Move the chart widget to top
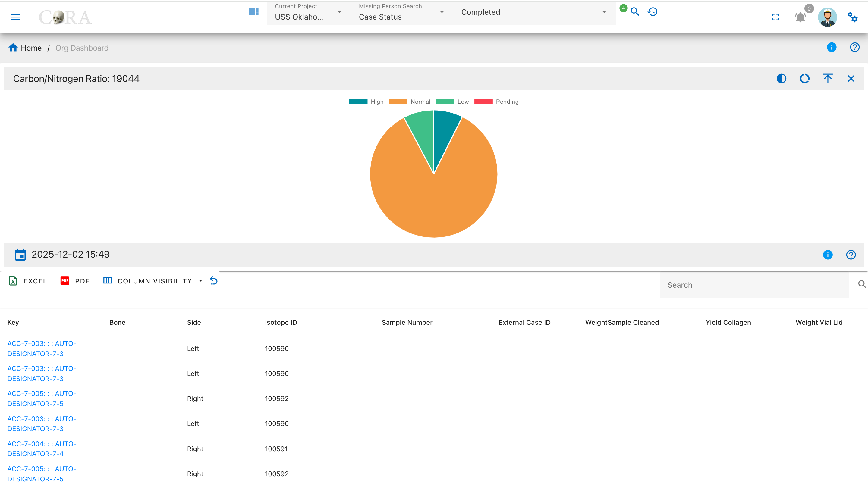Screen dimensions: 868x491 pyautogui.click(x=828, y=79)
